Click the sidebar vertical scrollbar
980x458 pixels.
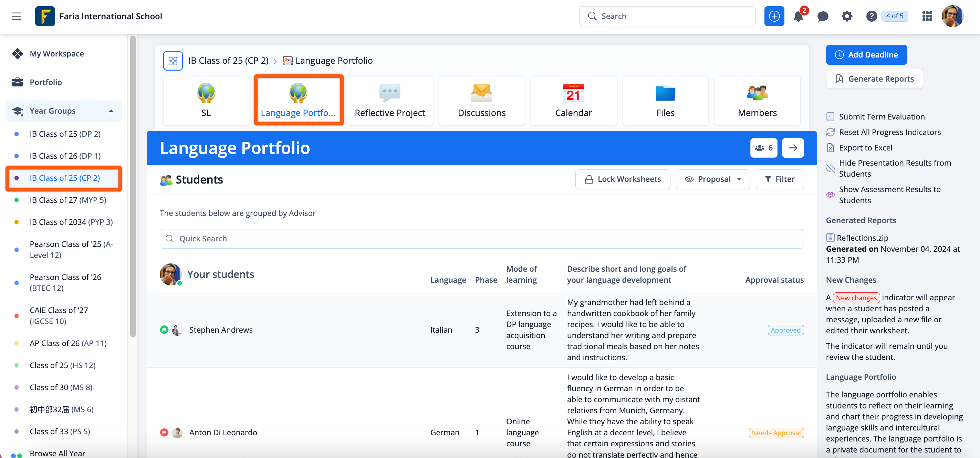click(x=132, y=186)
